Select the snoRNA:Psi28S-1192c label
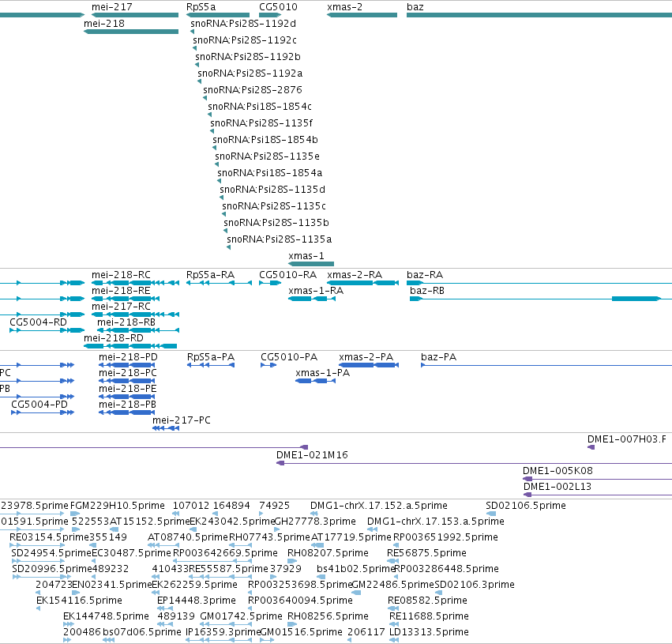The image size is (672, 644). click(245, 40)
